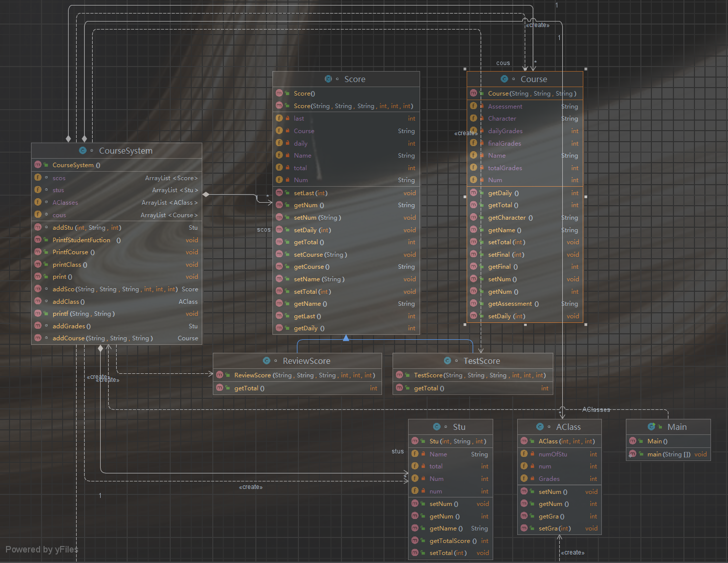This screenshot has height=563, width=728.
Task: Click the method icon beside getTotalScore in Stu
Action: pyautogui.click(x=415, y=540)
